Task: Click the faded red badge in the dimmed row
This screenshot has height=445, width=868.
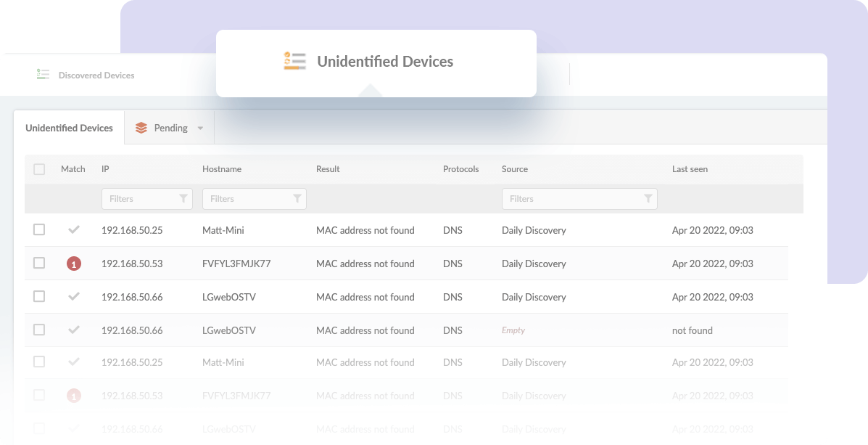Action: [73, 395]
